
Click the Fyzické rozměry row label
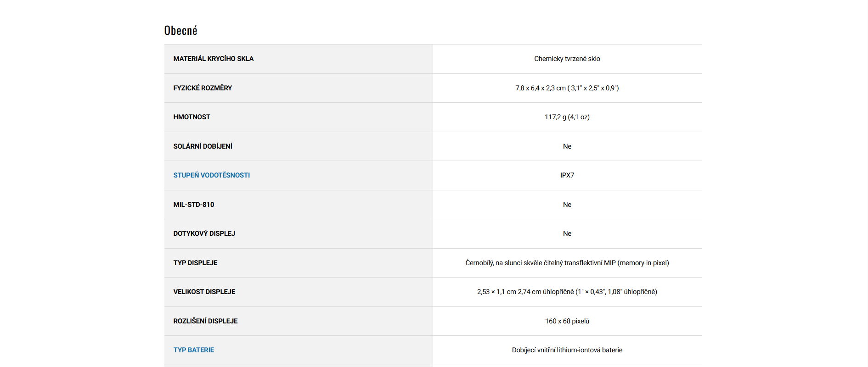[x=203, y=88]
